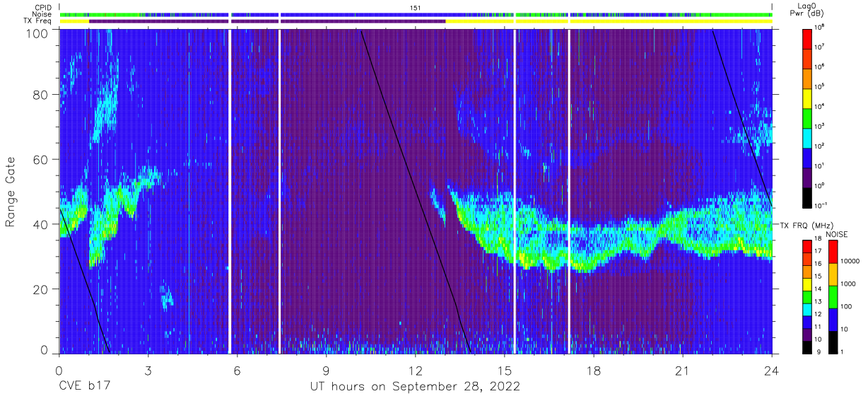868x401 pixels.
Task: Click the '100' tick label on the Range Gate axis
Action: [x=37, y=33]
